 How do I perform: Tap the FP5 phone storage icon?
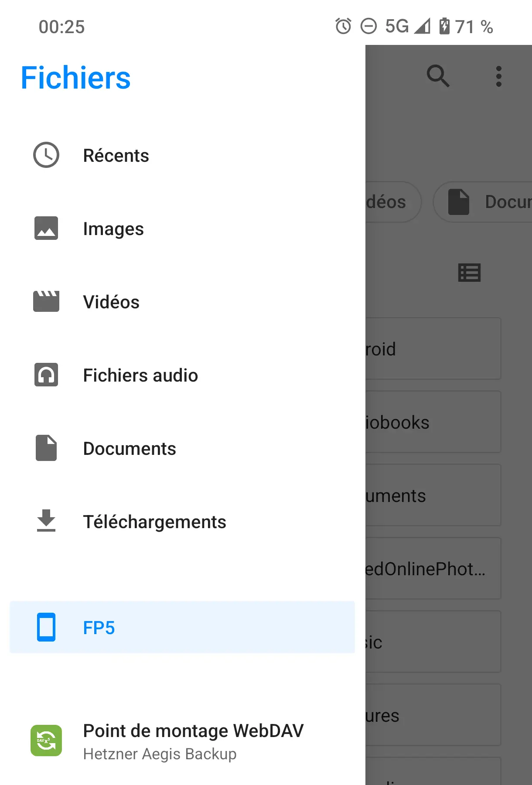click(x=46, y=627)
